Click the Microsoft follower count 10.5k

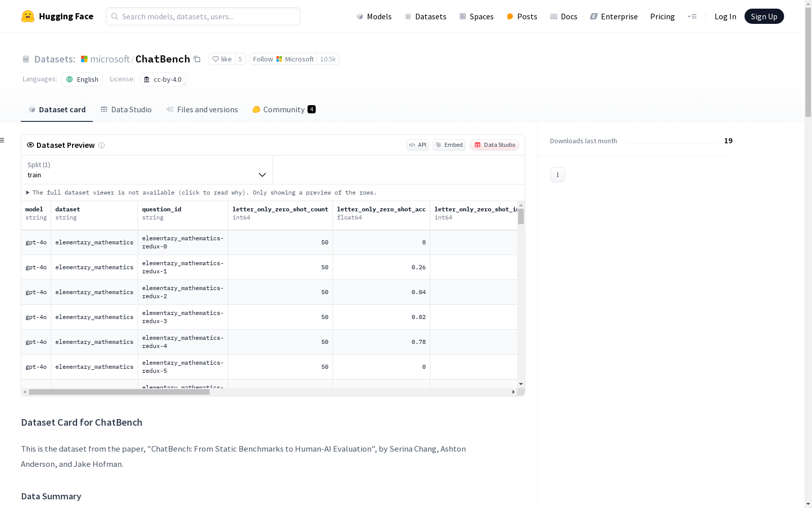click(x=328, y=59)
